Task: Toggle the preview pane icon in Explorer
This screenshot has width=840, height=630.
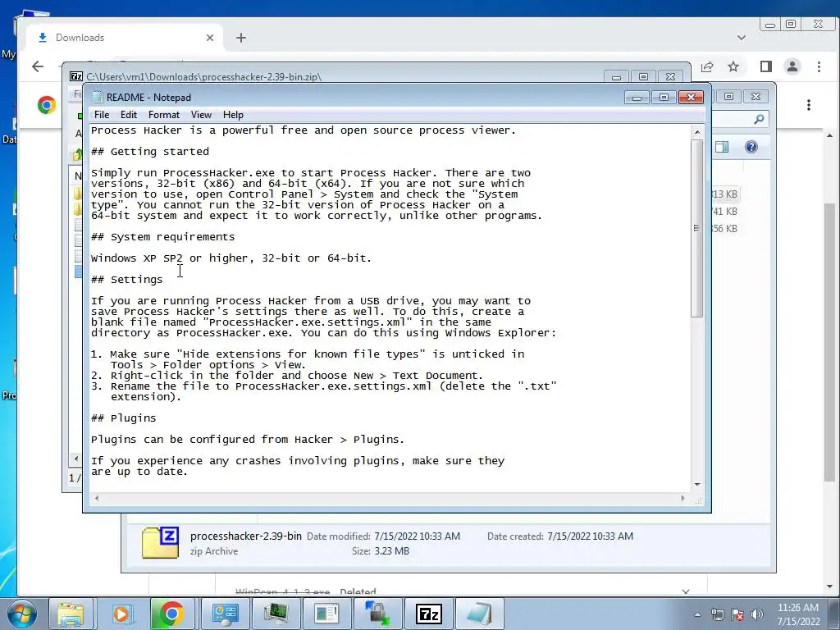Action: 722,147
